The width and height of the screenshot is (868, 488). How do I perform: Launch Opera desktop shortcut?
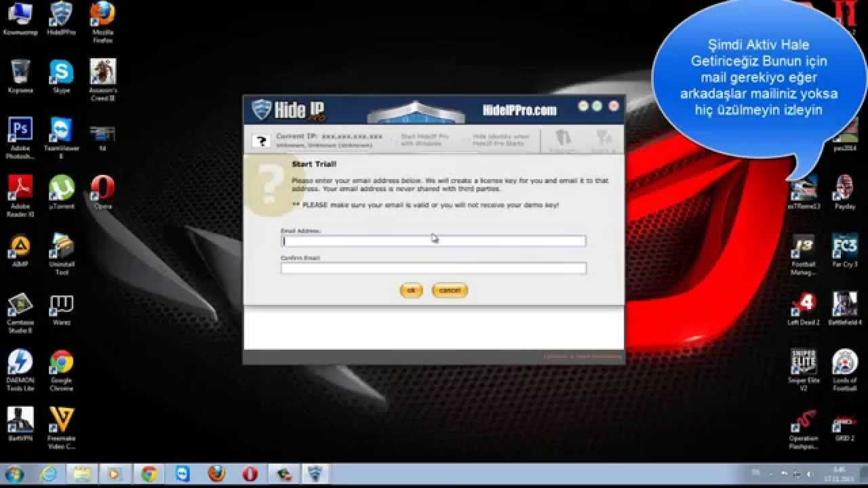click(x=103, y=192)
